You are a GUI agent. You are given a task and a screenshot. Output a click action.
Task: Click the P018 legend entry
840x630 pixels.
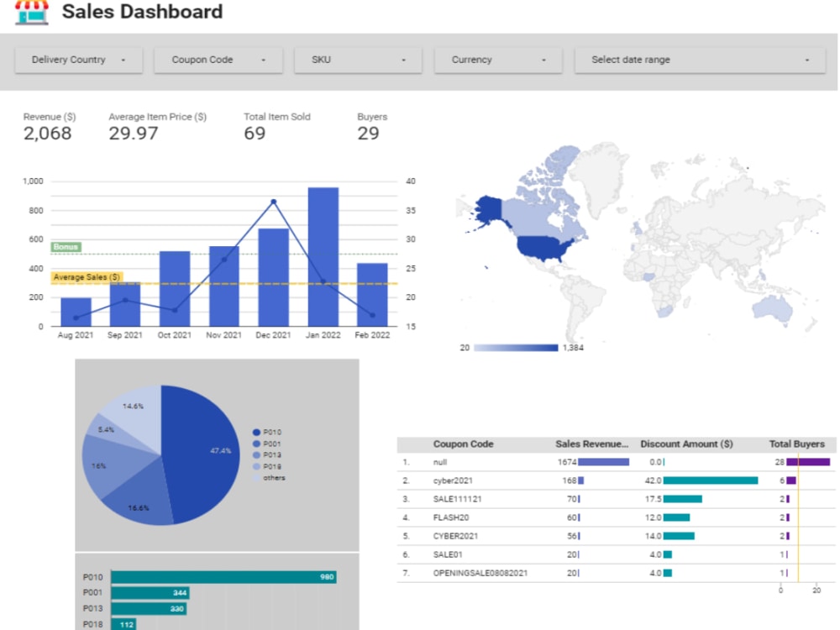pos(267,466)
